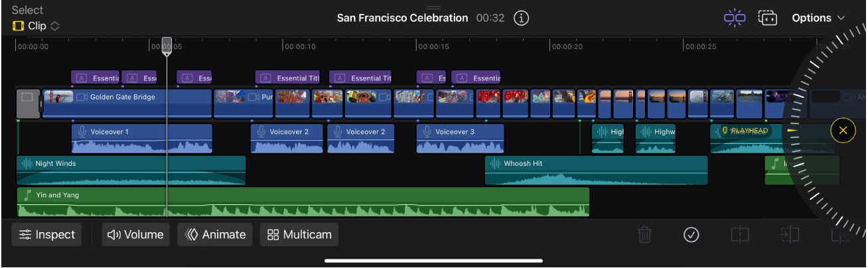Click the yellow PLAYHEAD jog wheel label

coord(745,131)
